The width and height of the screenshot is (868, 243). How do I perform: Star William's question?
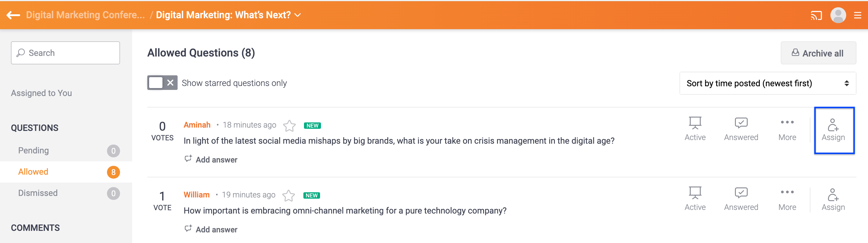289,196
